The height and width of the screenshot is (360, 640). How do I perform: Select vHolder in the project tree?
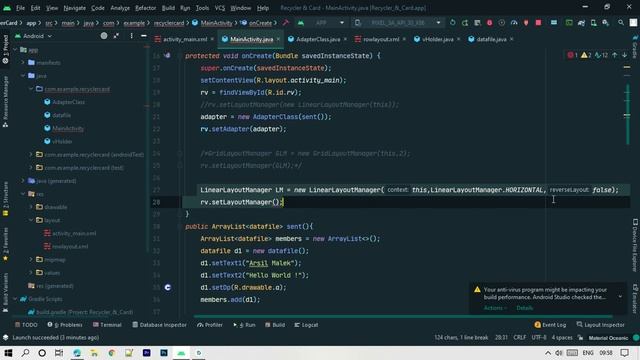click(x=58, y=141)
